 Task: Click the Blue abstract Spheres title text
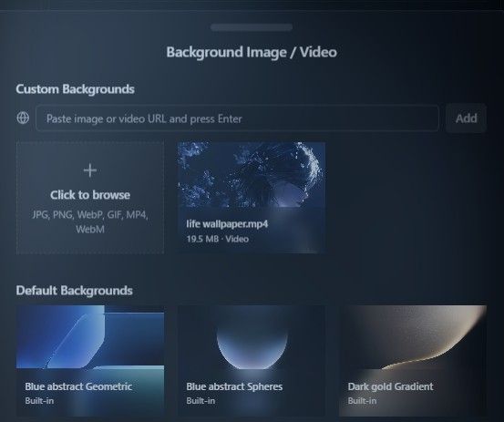point(234,386)
